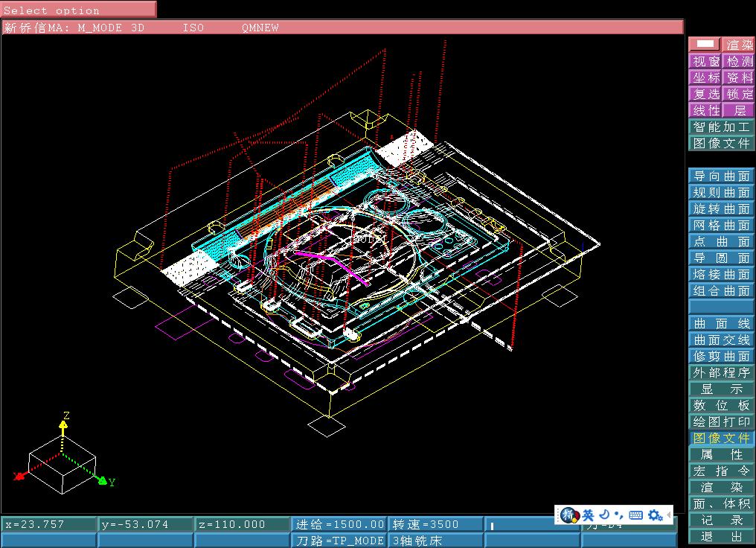Image resolution: width=756 pixels, height=548 pixels.
Task: Click the 转速=3500 spindle speed field
Action: click(x=435, y=524)
